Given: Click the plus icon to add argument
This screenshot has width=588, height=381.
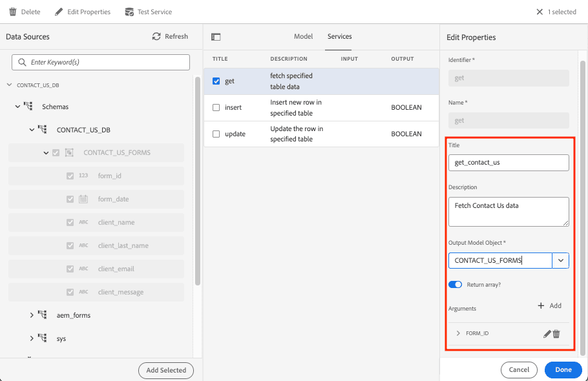Looking at the screenshot, I should pos(541,305).
